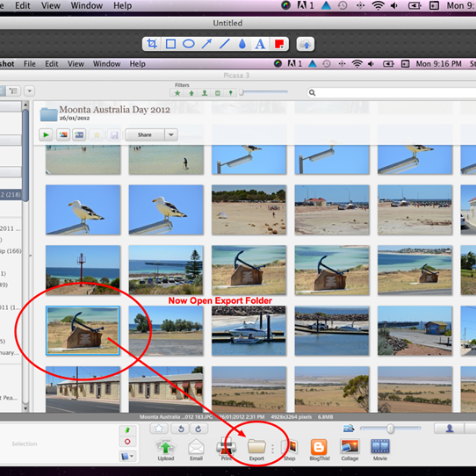Viewport: 476px width, 476px height.
Task: Clear selection with red circle button
Action: (x=127, y=442)
